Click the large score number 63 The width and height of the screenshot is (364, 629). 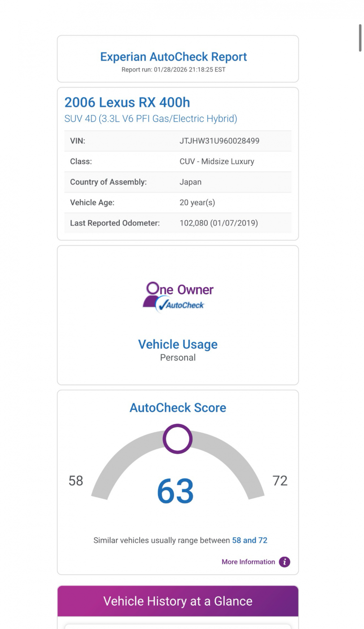175,491
